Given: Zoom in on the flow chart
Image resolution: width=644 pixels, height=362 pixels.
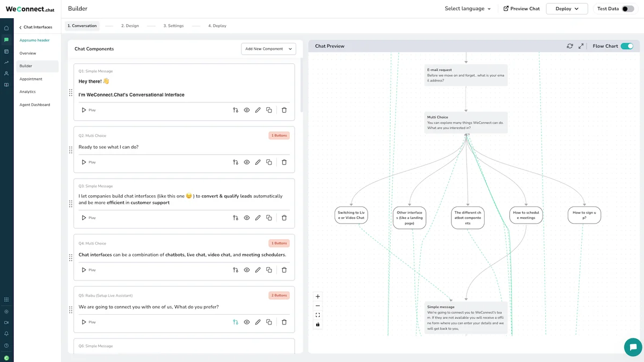Looking at the screenshot, I should tap(318, 297).
